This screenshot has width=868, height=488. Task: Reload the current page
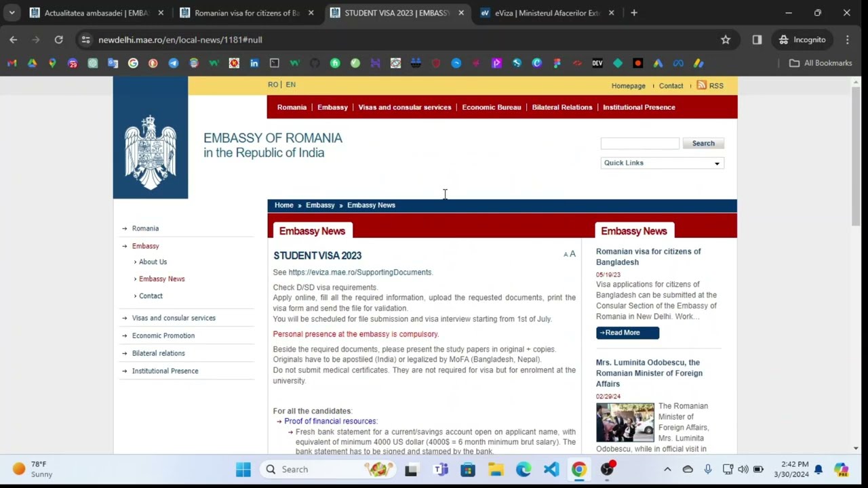point(58,39)
